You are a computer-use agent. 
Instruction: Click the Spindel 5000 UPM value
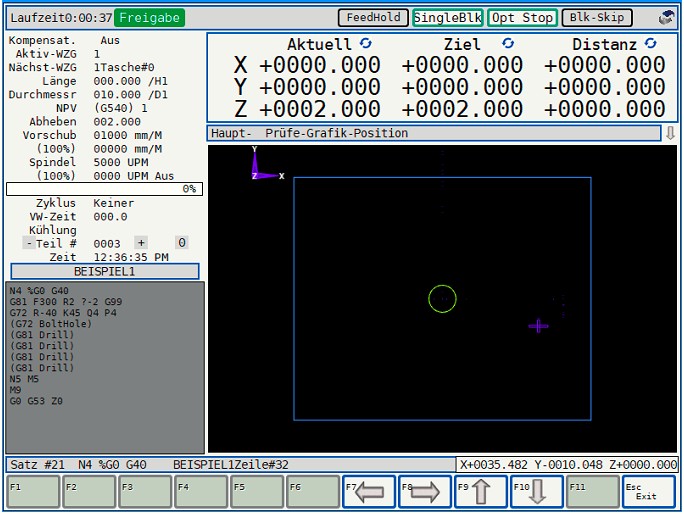point(121,162)
